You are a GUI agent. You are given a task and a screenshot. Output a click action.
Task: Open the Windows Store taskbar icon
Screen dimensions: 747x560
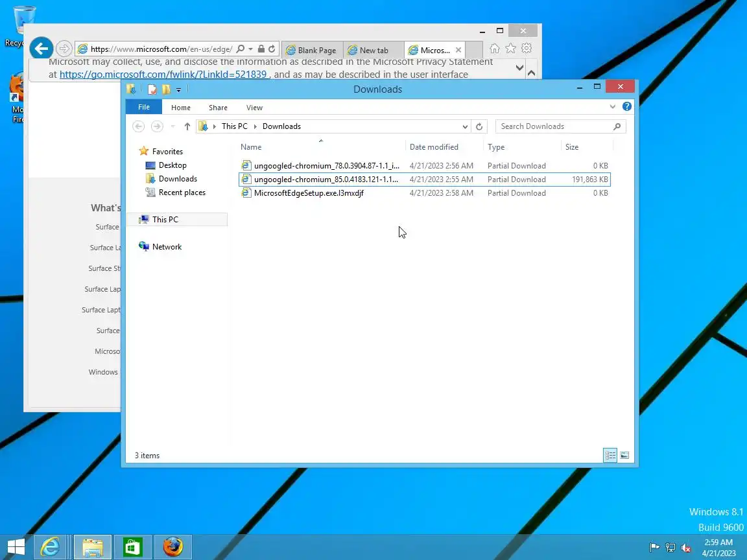[x=133, y=547]
